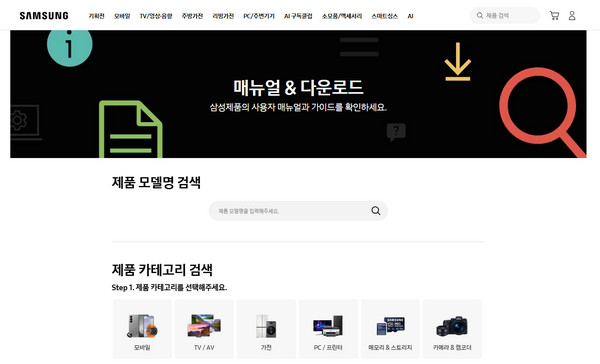The image size is (600, 364).
Task: Open the AI 구독클럽 menu
Action: [x=298, y=16]
